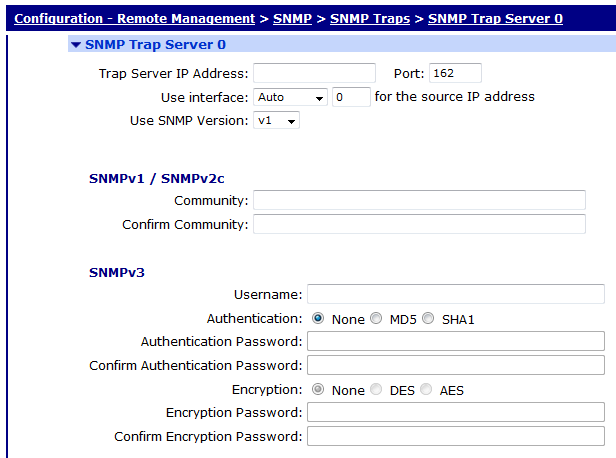
Task: Click the Trap Server IP Address field
Action: coord(314,73)
